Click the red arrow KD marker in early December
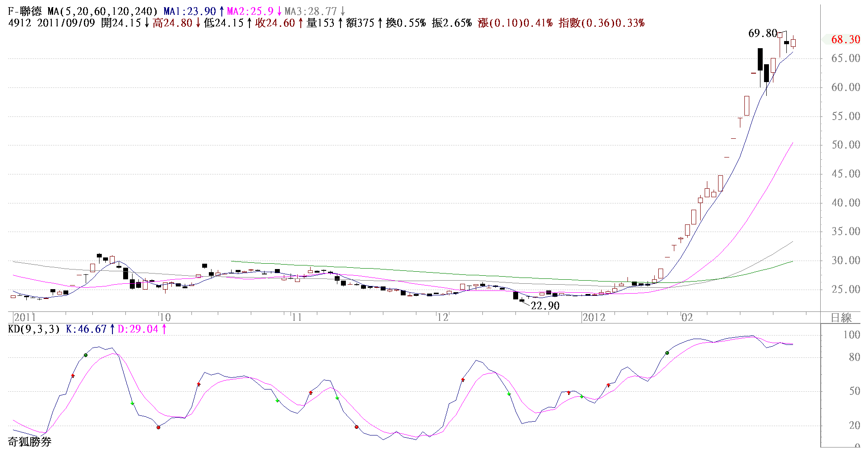Image resolution: width=868 pixels, height=456 pixels. pyautogui.click(x=463, y=380)
